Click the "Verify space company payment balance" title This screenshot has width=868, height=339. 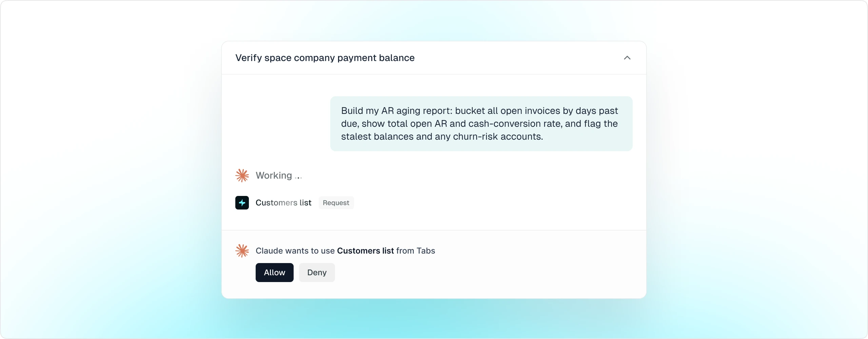coord(325,58)
